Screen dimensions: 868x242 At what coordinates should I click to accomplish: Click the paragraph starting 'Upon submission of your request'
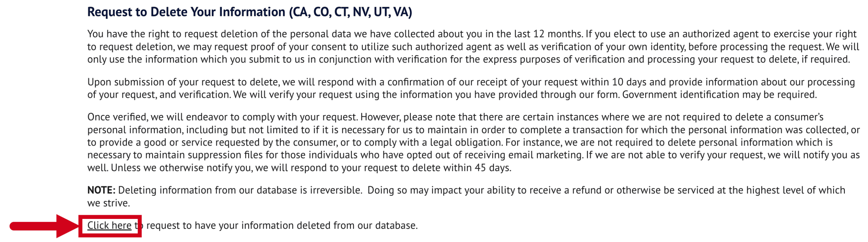pyautogui.click(x=471, y=88)
